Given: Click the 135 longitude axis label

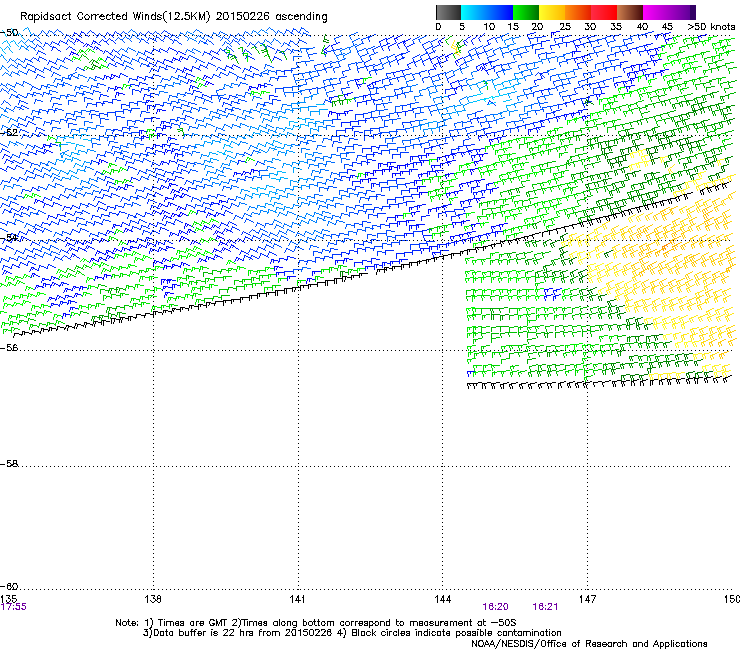Looking at the screenshot, I should pos(9,599).
